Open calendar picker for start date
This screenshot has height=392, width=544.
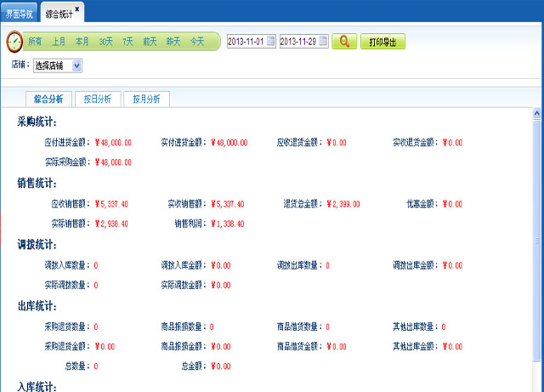[270, 42]
